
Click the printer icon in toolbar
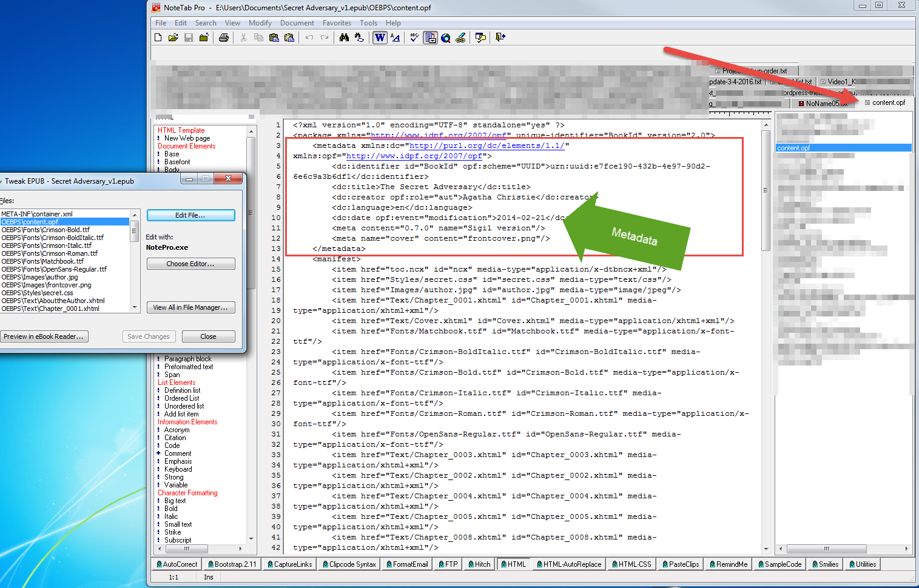224,38
